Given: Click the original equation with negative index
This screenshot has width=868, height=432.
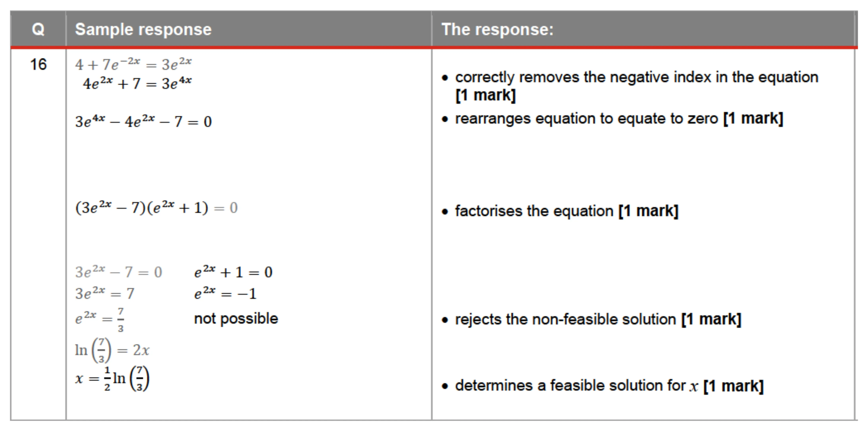Looking at the screenshot, I should [x=133, y=64].
